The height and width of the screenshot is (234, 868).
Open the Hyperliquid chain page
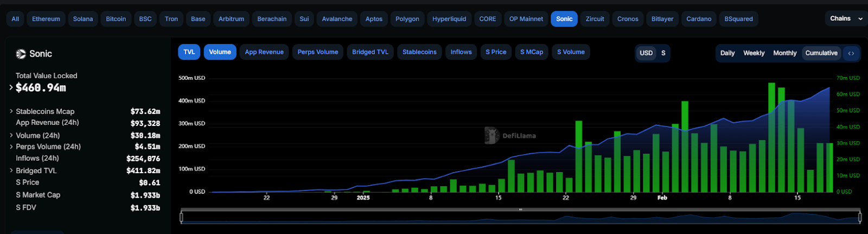pyautogui.click(x=449, y=19)
